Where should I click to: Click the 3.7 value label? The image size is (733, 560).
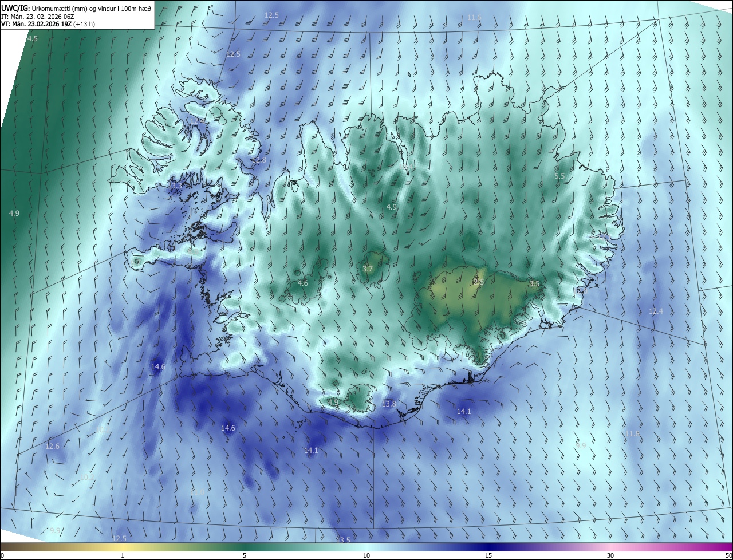[x=368, y=269]
